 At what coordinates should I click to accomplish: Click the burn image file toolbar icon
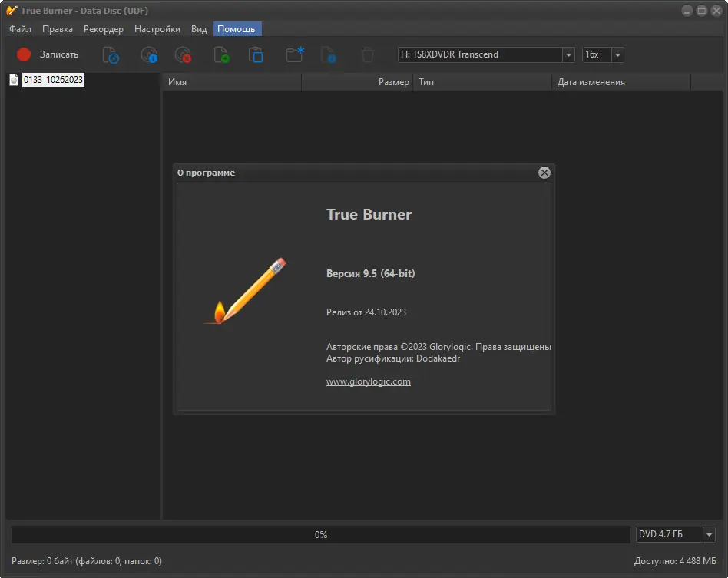[x=111, y=54]
